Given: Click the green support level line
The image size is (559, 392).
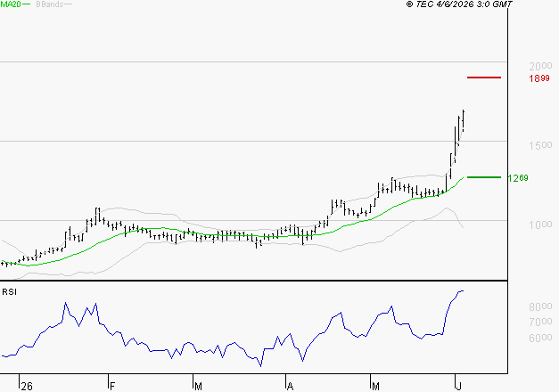Looking at the screenshot, I should tap(484, 177).
